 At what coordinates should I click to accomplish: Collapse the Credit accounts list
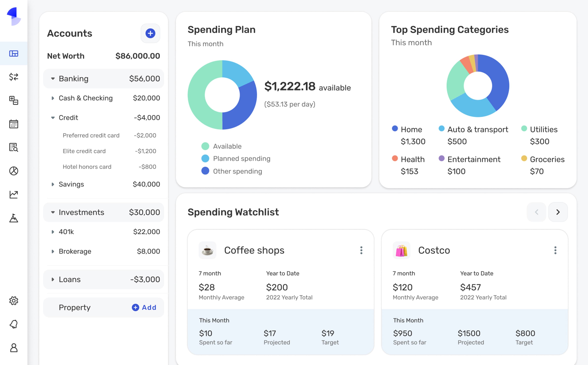[53, 118]
